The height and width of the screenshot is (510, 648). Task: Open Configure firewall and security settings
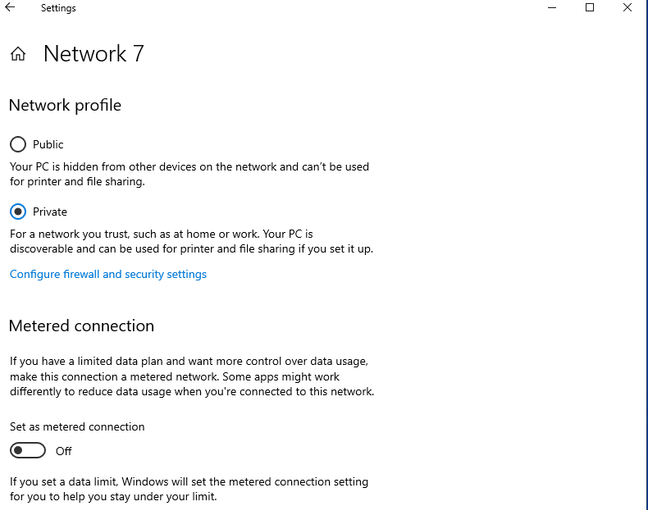pyautogui.click(x=108, y=274)
